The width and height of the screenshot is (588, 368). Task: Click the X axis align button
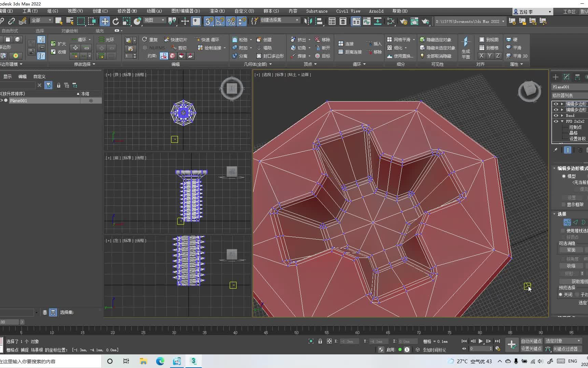482,56
